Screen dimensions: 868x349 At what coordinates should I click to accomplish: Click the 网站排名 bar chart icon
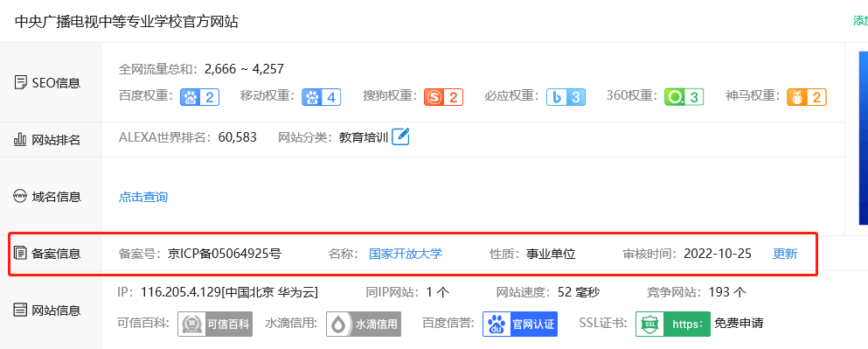(20, 139)
